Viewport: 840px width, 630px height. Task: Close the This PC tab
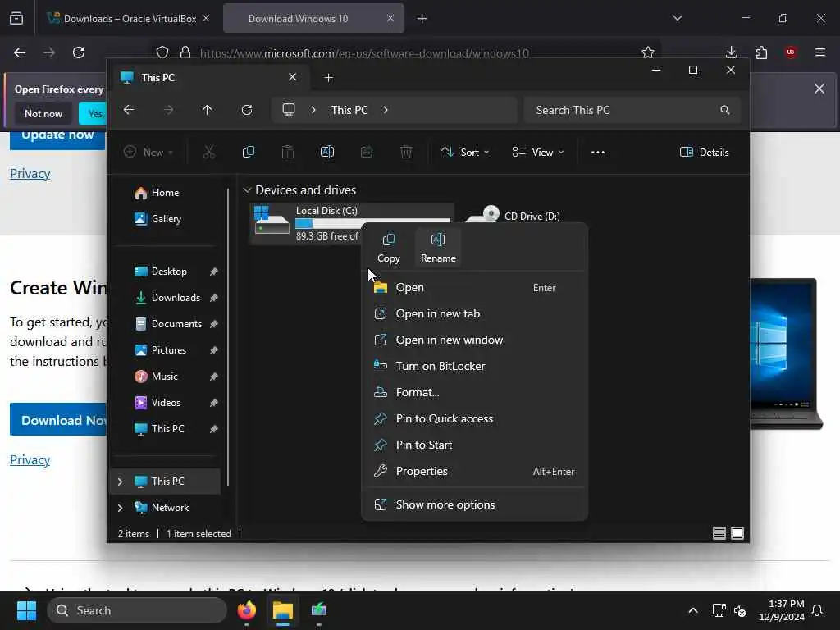[x=293, y=78]
